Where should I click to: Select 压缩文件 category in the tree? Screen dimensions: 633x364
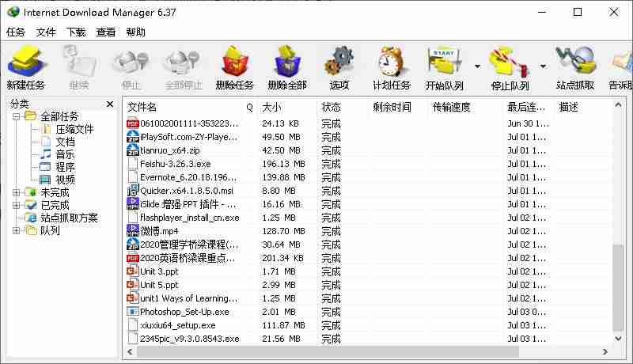click(74, 129)
